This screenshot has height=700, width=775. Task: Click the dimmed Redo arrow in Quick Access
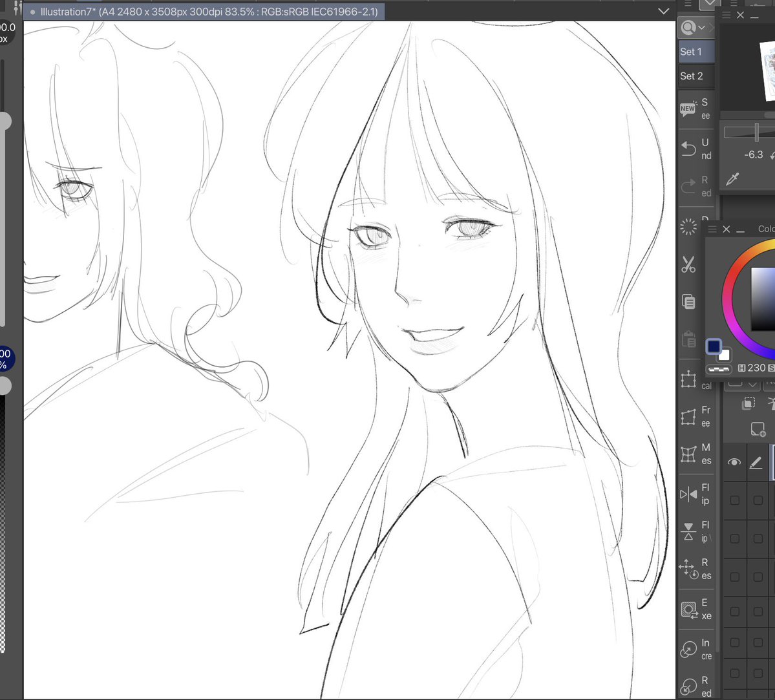click(x=688, y=186)
